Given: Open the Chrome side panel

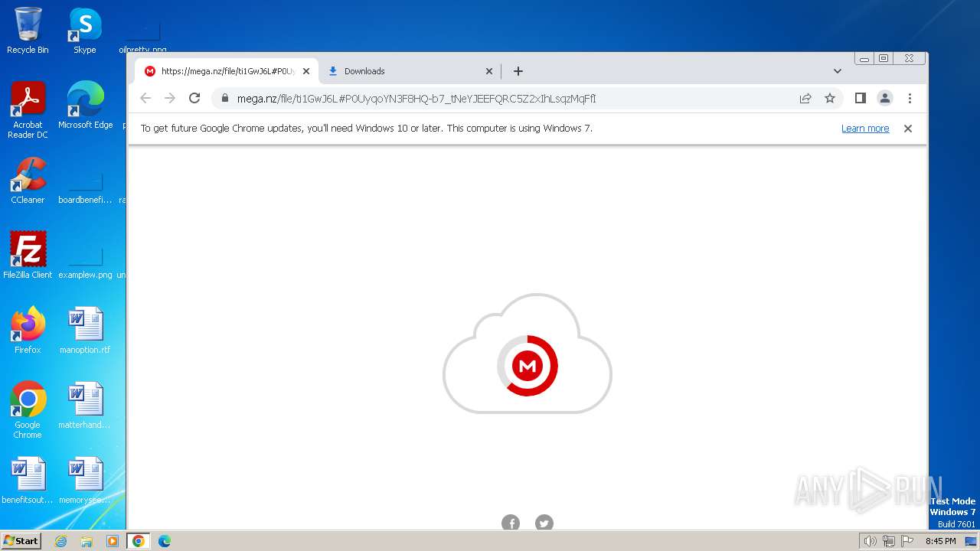Looking at the screenshot, I should (861, 98).
